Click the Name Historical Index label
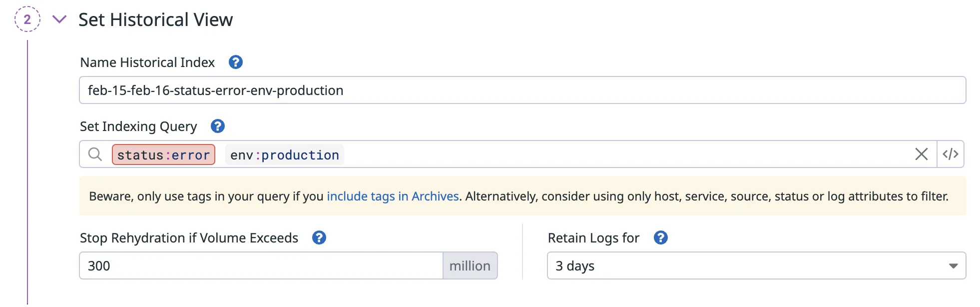Image resolution: width=980 pixels, height=307 pixels. pyautogui.click(x=147, y=62)
